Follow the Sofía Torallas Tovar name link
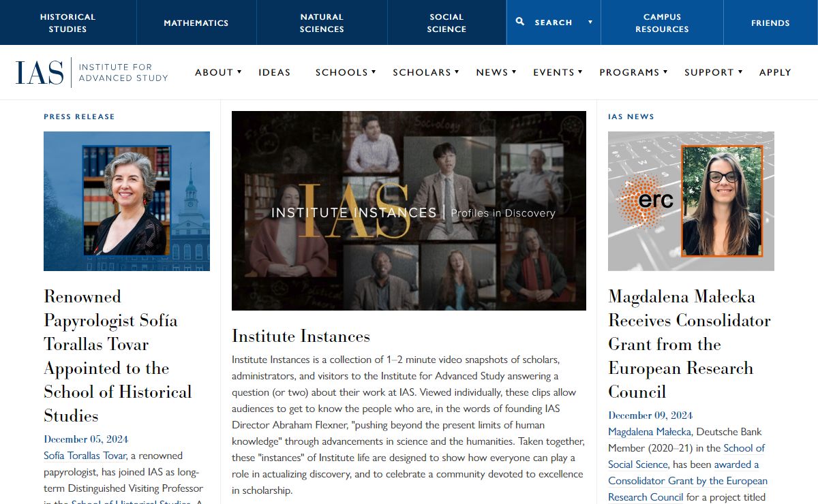 point(85,456)
